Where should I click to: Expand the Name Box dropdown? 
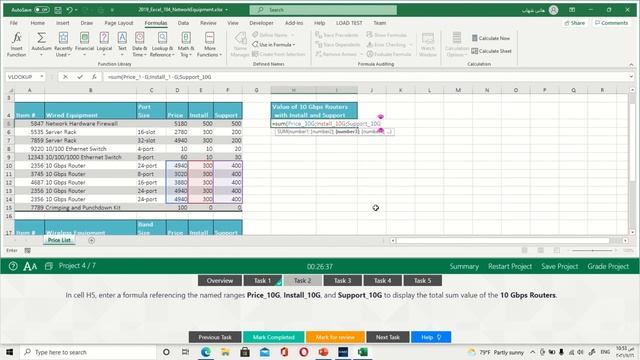(42, 77)
